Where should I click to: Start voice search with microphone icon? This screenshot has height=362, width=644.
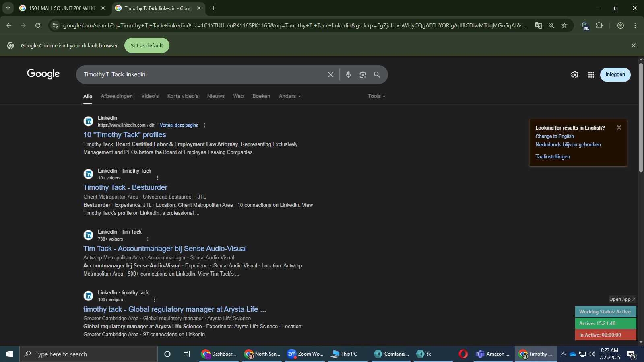point(349,74)
